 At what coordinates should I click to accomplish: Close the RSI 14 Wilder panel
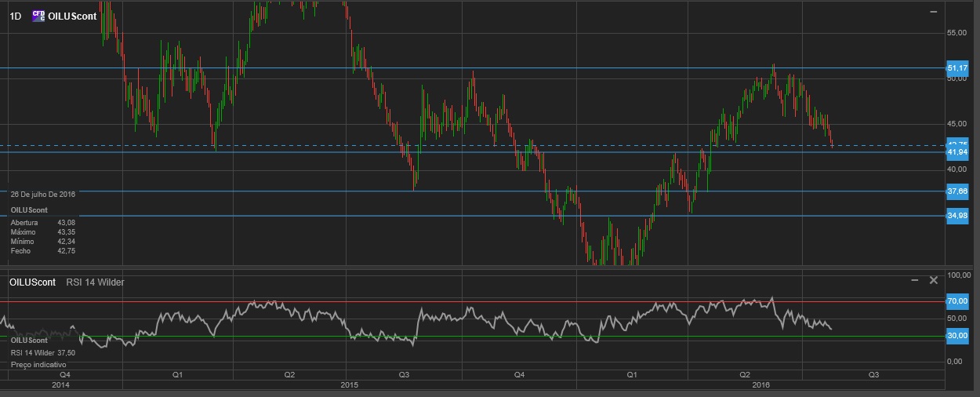point(933,280)
